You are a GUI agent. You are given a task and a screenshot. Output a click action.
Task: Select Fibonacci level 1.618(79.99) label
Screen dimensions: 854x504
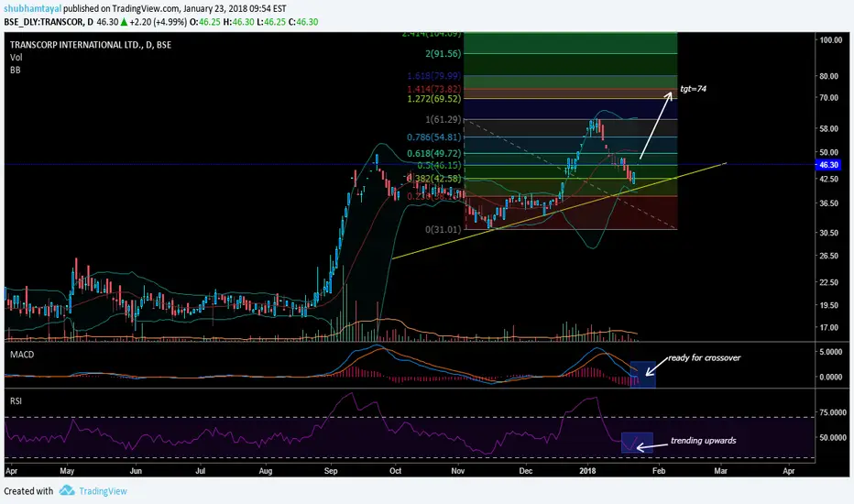[434, 76]
